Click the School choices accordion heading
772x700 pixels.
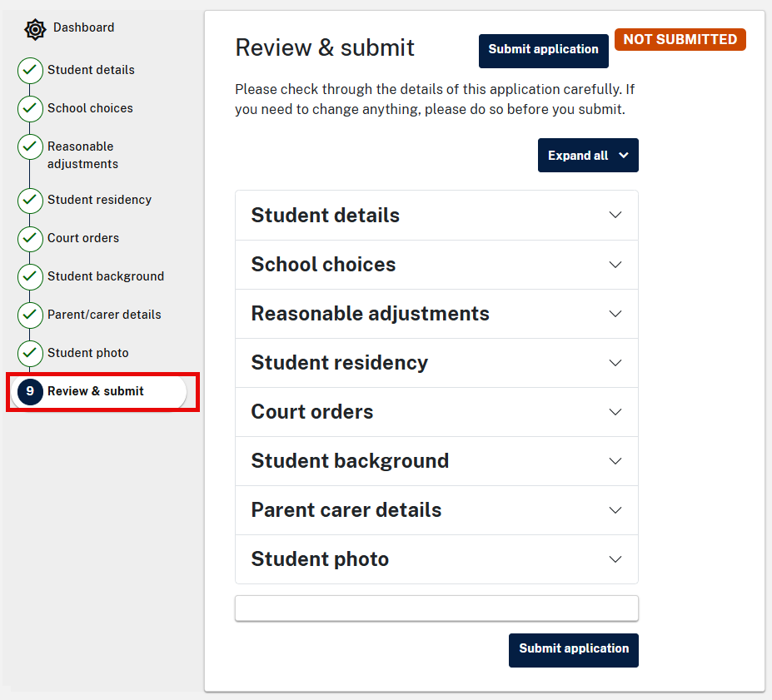coord(323,265)
